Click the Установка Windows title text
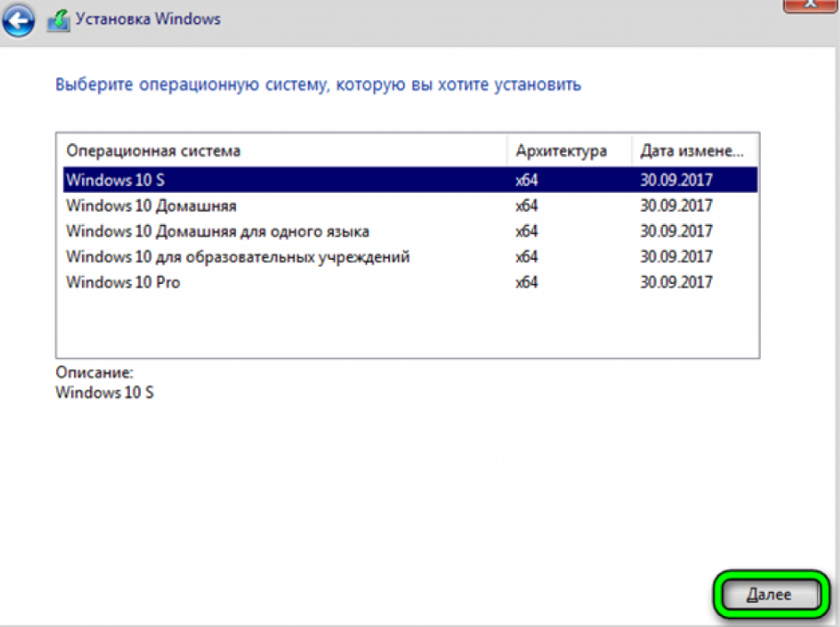This screenshot has width=840, height=627. pyautogui.click(x=148, y=18)
